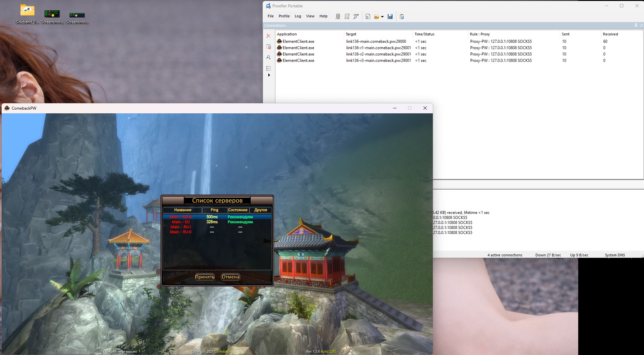The height and width of the screenshot is (355, 644).
Task: Minimize the ComebackPW game window
Action: [x=395, y=108]
